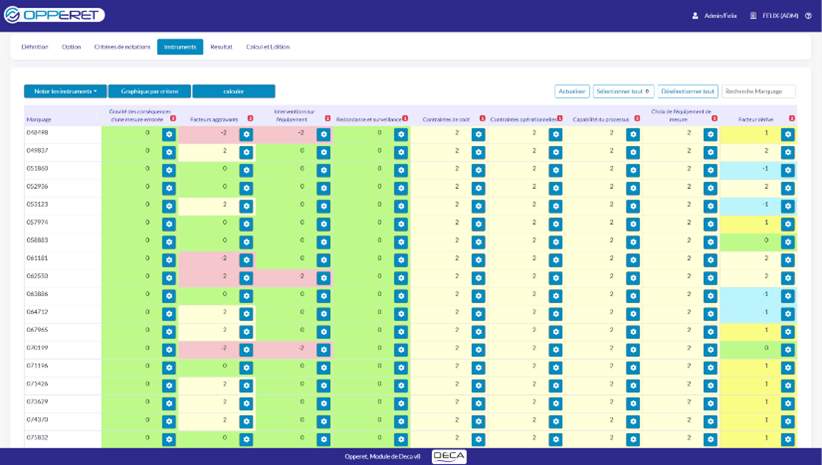Open the Critères de notations tab
Image resolution: width=822 pixels, height=465 pixels.
[x=122, y=47]
